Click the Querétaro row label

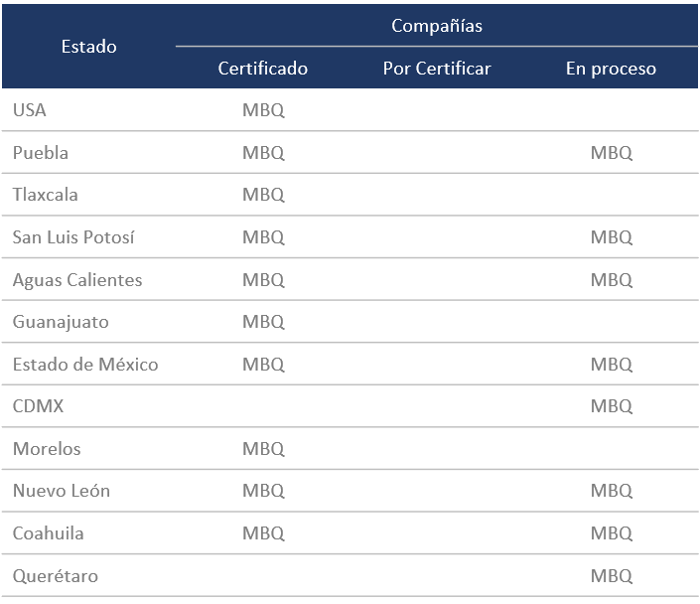click(56, 576)
